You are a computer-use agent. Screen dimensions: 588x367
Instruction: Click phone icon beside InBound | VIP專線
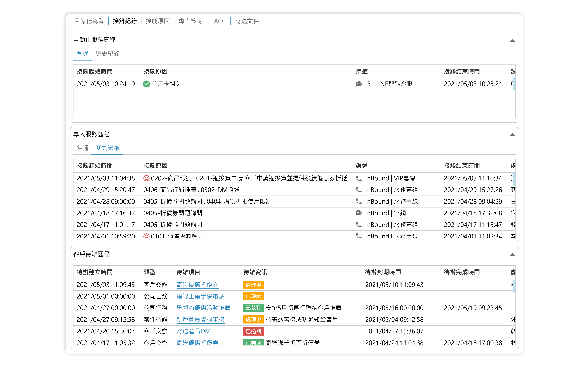coord(359,178)
